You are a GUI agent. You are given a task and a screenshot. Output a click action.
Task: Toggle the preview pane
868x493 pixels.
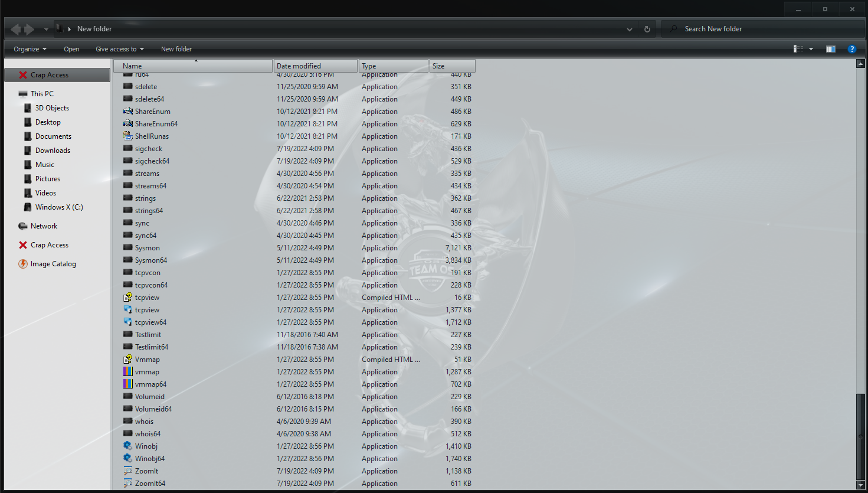click(x=831, y=49)
